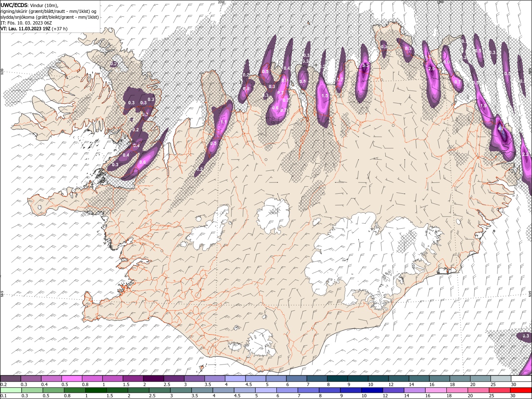The width and height of the screenshot is (532, 399).
Task: Click the 'VT: Lau. 11.03.2023 19Z (+37 h)' valid time
Action: pos(34,29)
